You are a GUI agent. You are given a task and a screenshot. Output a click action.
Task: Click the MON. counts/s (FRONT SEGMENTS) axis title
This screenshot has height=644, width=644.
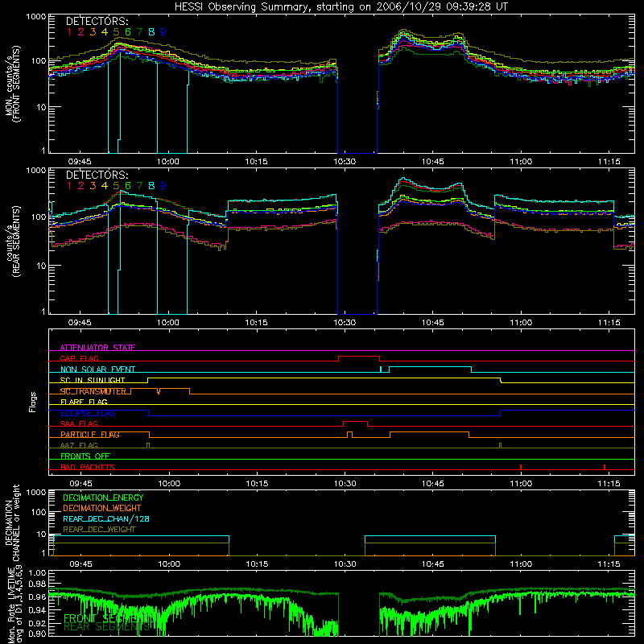tap(12, 85)
